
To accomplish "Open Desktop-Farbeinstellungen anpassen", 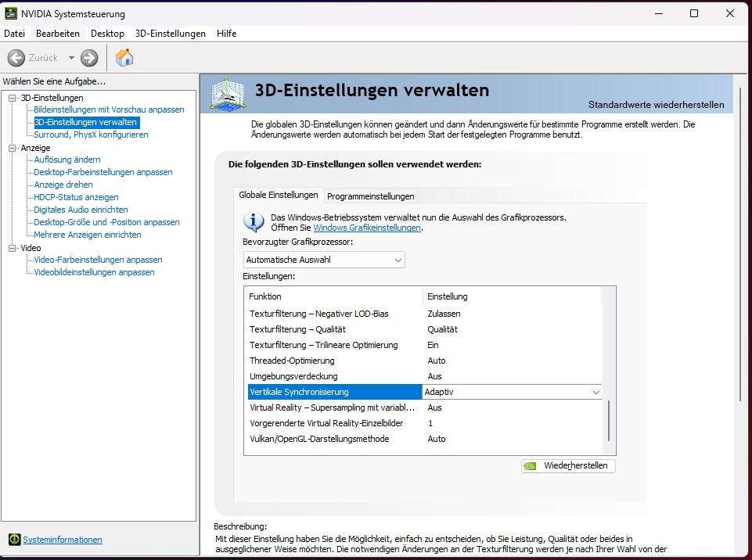I will (x=103, y=172).
